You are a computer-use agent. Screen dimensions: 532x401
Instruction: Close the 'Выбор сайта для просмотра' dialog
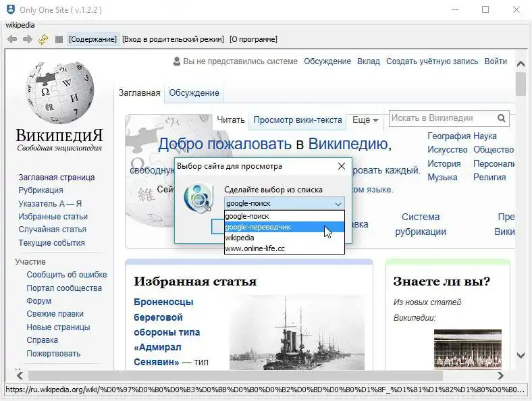(x=342, y=166)
